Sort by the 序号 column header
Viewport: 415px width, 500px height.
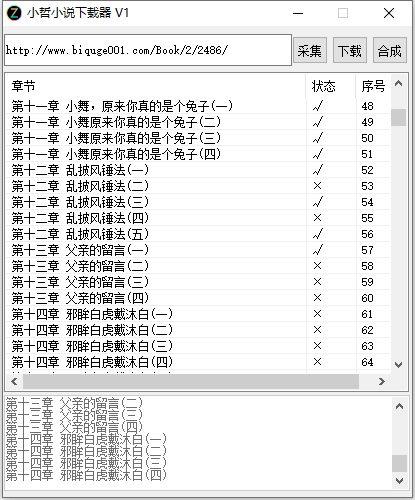[x=373, y=86]
